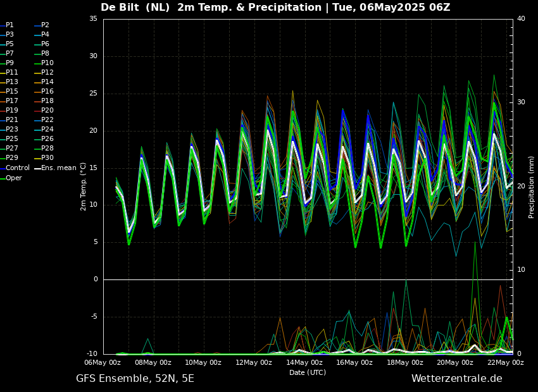Click the Wetterzentrale.de text
This screenshot has width=538, height=392.
point(456,379)
